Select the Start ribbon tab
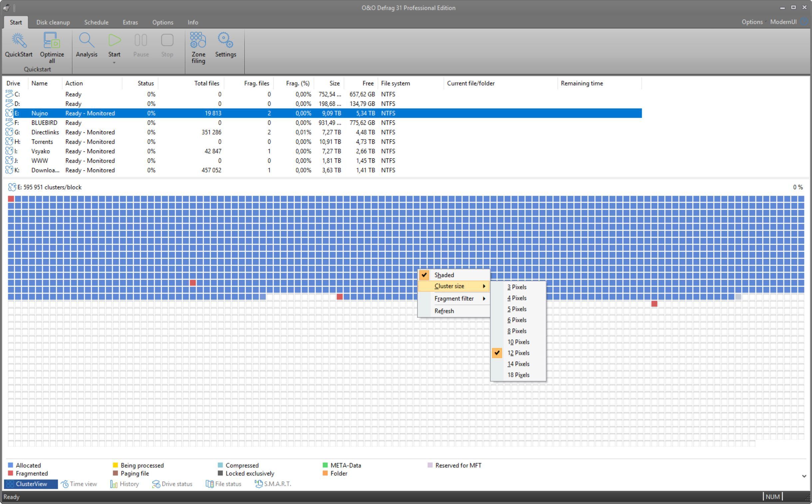The height and width of the screenshot is (504, 812). coord(16,22)
